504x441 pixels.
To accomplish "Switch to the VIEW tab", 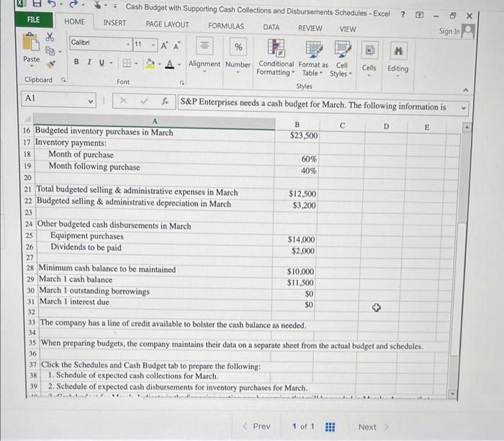I will click(x=348, y=29).
